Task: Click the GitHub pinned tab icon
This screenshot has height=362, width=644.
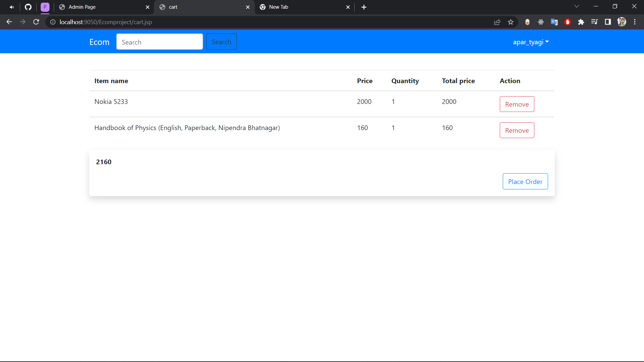Action: pos(28,7)
